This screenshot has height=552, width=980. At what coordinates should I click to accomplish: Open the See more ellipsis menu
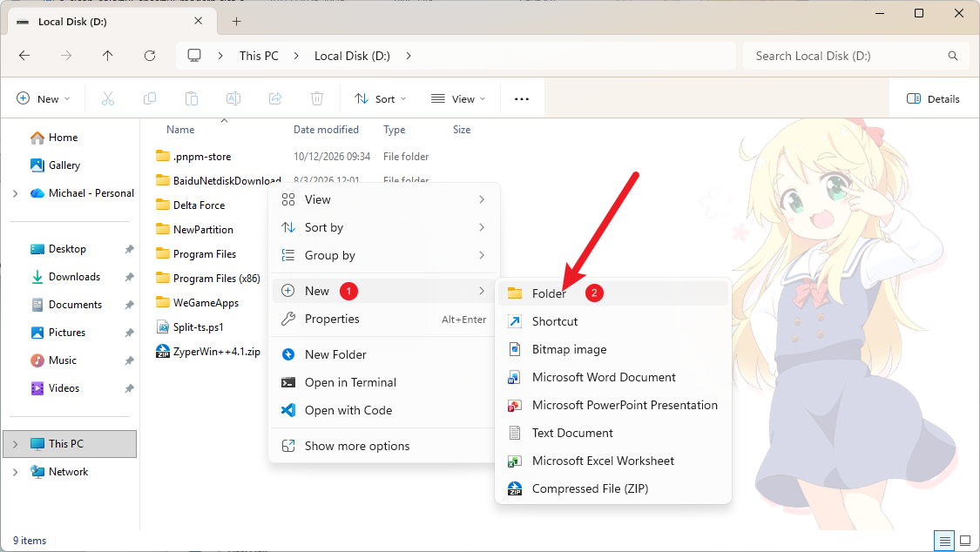(x=521, y=98)
